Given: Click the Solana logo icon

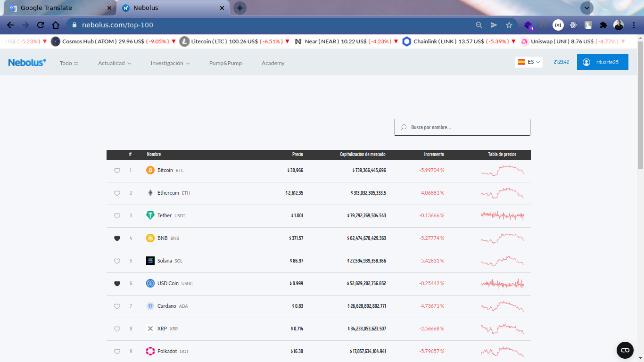Looking at the screenshot, I should point(150,261).
